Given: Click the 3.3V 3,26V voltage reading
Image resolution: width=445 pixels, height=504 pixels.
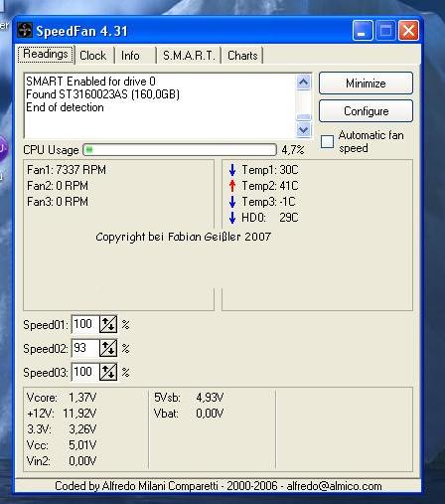Looking at the screenshot, I should click(62, 429).
